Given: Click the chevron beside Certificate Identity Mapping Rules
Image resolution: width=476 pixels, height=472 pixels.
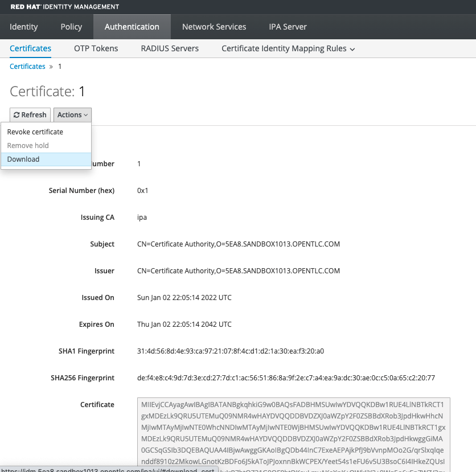Looking at the screenshot, I should 352,48.
